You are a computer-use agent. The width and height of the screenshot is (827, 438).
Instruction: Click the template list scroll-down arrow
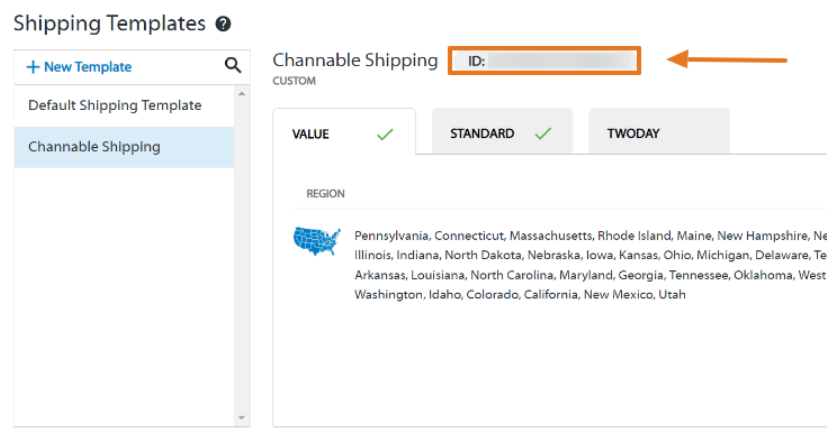click(x=241, y=417)
